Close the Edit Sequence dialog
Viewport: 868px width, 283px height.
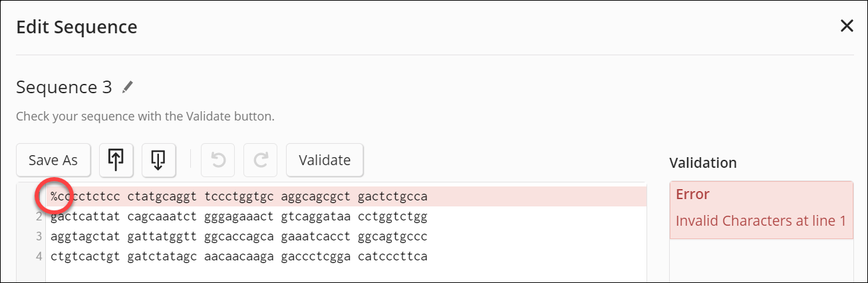[x=847, y=27]
